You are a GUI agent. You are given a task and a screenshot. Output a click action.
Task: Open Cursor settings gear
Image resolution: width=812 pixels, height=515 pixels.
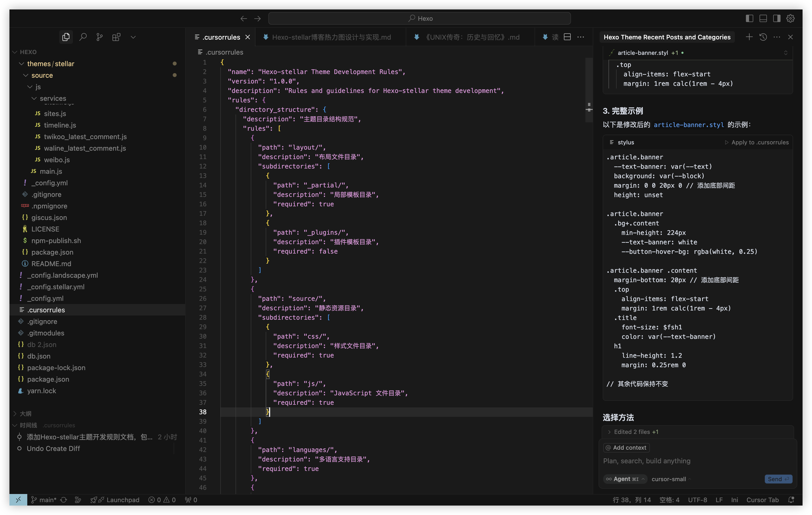tap(790, 19)
